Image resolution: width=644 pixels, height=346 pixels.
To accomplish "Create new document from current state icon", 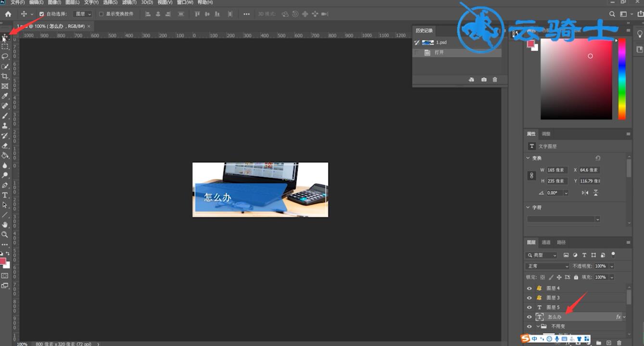I will [471, 80].
